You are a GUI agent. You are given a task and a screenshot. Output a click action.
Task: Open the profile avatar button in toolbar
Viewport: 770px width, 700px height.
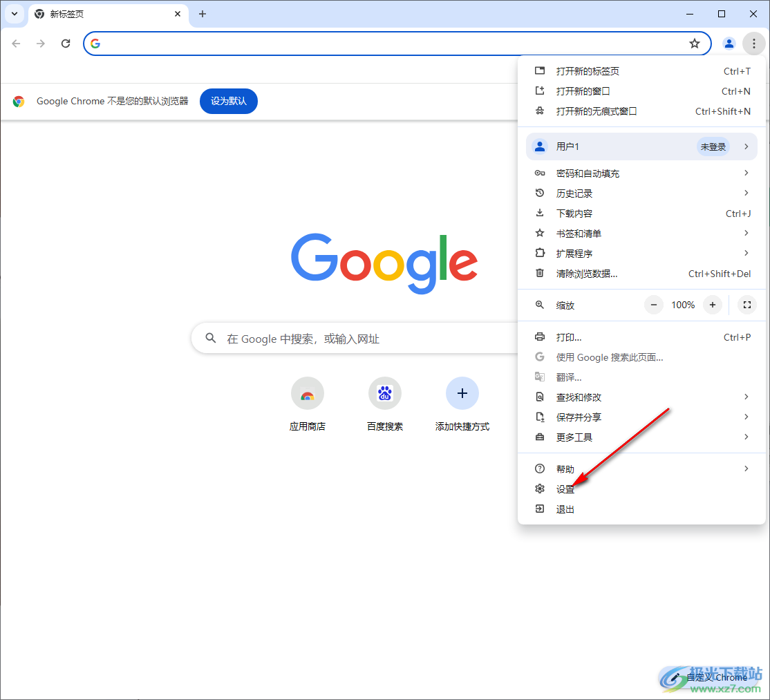pyautogui.click(x=729, y=44)
